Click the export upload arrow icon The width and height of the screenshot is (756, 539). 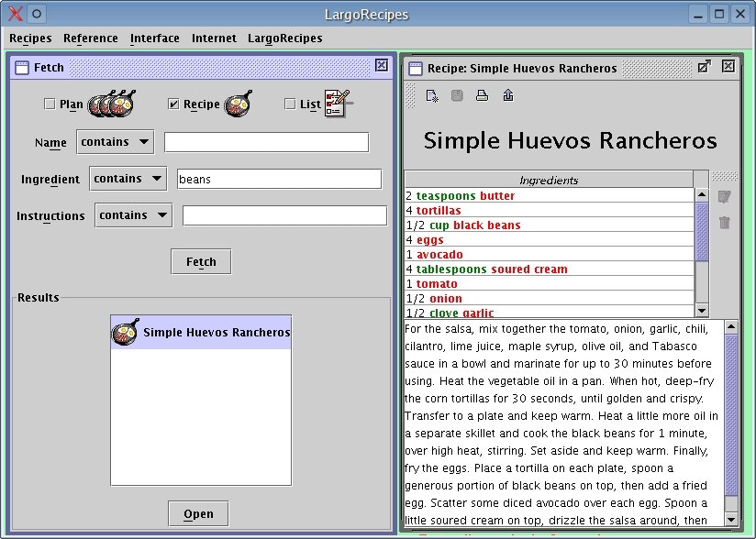pyautogui.click(x=507, y=95)
